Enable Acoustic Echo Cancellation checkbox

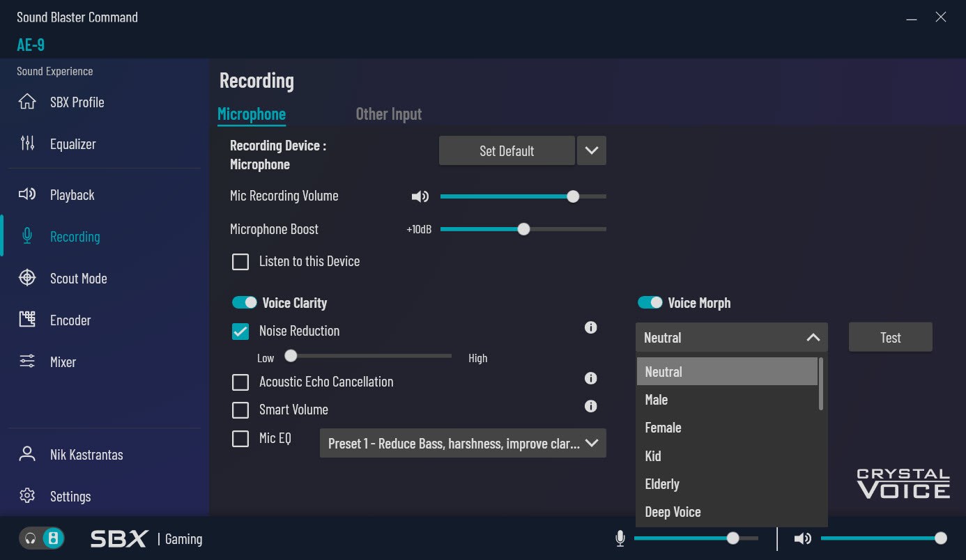coord(240,382)
